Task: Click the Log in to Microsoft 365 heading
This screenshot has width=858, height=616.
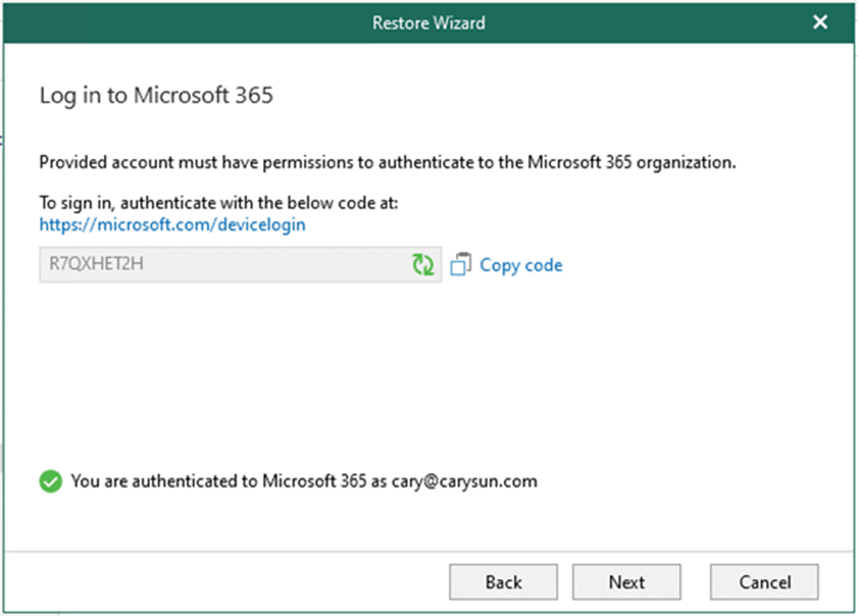Action: (156, 95)
